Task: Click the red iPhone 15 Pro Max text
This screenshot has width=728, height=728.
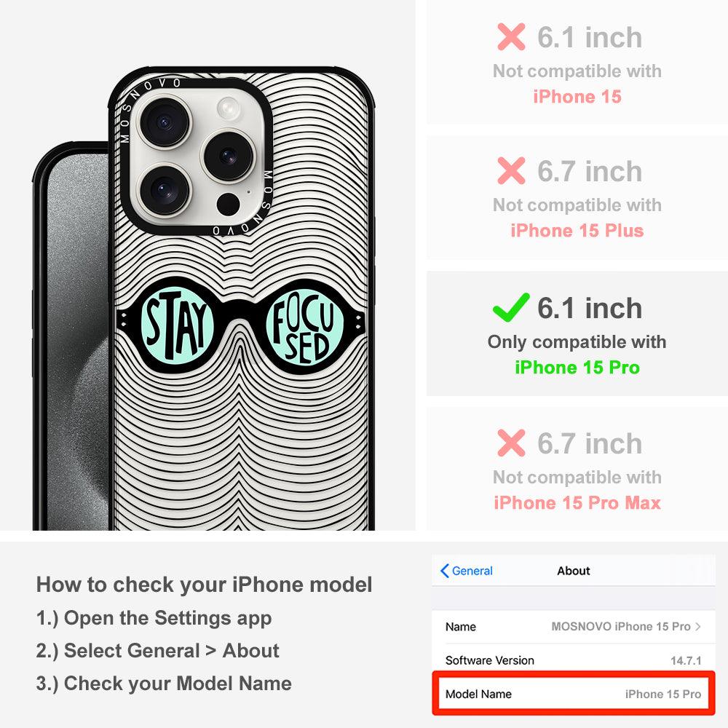Action: (577, 503)
